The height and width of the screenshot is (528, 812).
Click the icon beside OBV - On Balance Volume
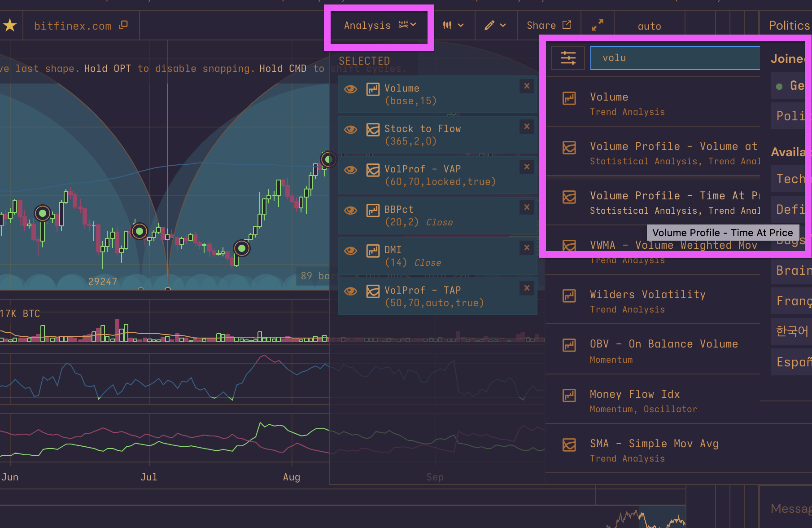[569, 345]
